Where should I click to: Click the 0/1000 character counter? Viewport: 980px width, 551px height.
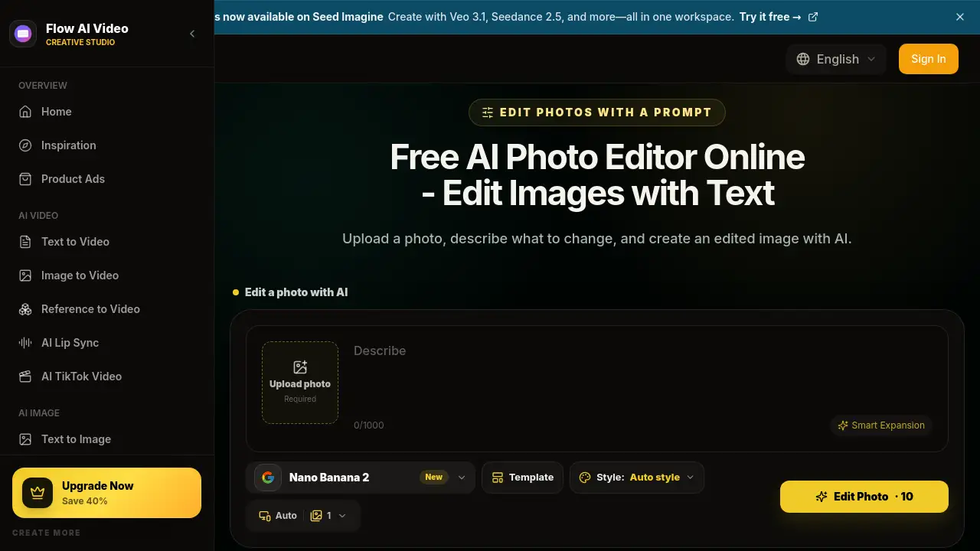click(369, 425)
